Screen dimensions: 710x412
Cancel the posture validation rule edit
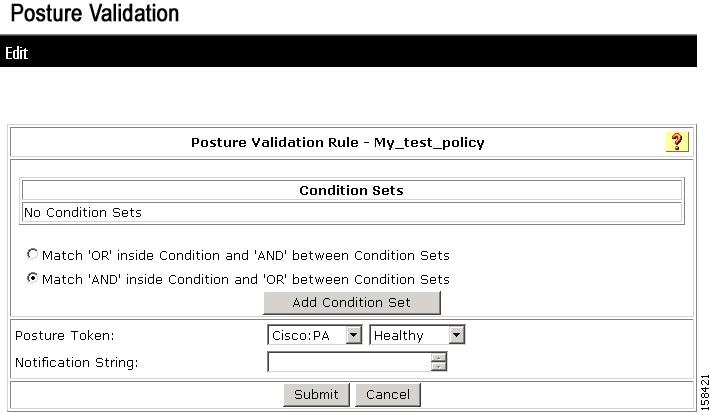tap(388, 394)
